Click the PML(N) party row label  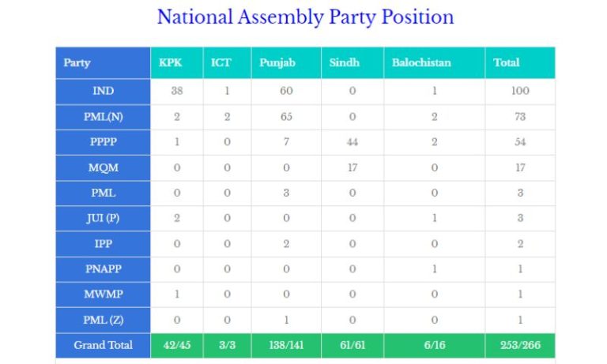[x=103, y=117]
